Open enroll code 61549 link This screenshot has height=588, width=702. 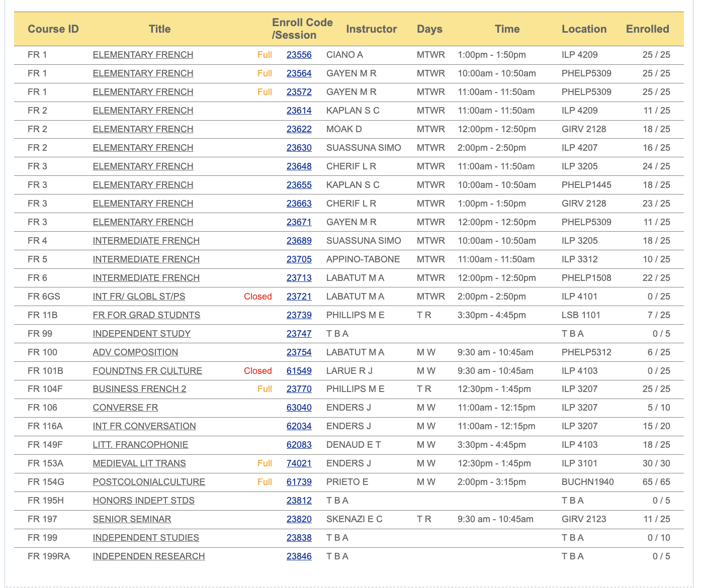[299, 371]
